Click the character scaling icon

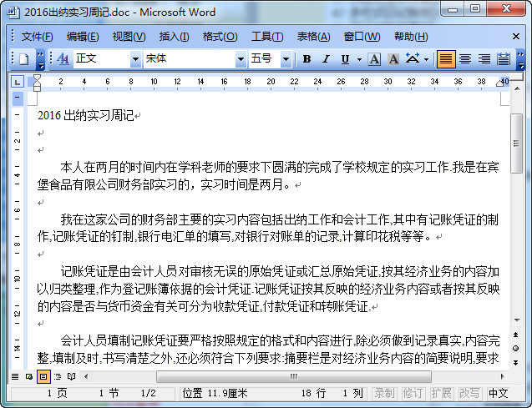click(x=413, y=59)
